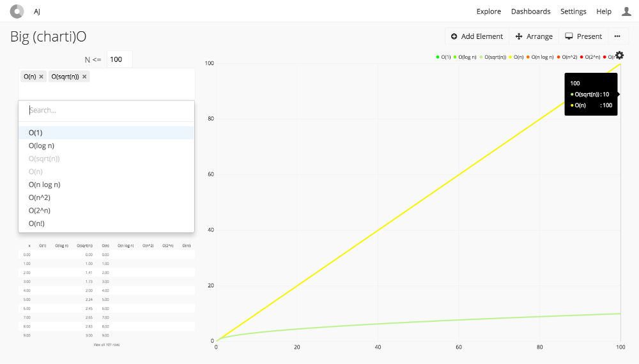Click the O(sqrt(n)) table column header
This screenshot has height=364, width=639.
(85, 246)
